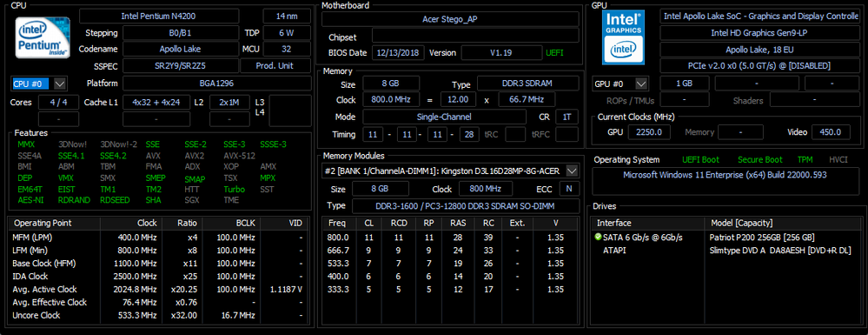Viewport: 868px width, 335px height.
Task: Click the TDP 6 W value
Action: click(286, 33)
